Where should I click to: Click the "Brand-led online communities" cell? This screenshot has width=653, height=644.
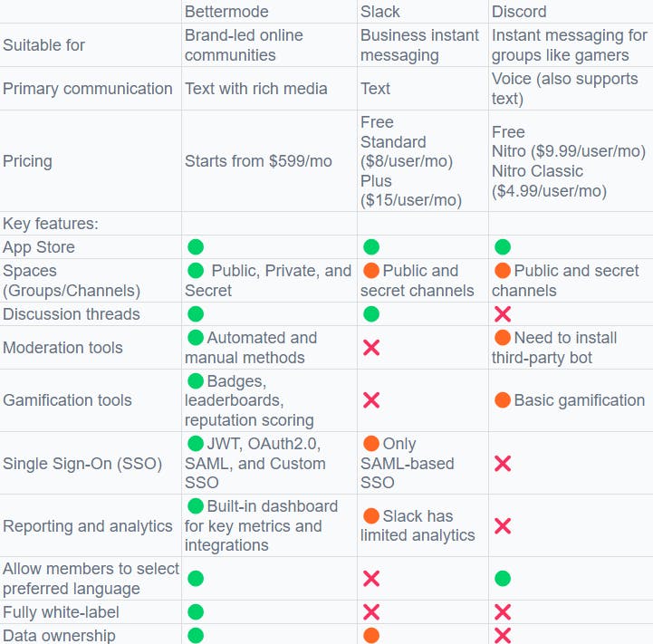point(244,45)
